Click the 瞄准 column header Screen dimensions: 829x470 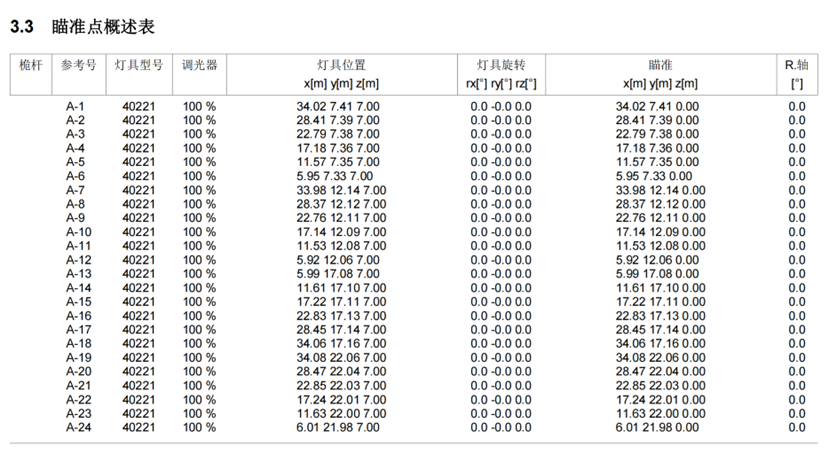click(x=660, y=66)
